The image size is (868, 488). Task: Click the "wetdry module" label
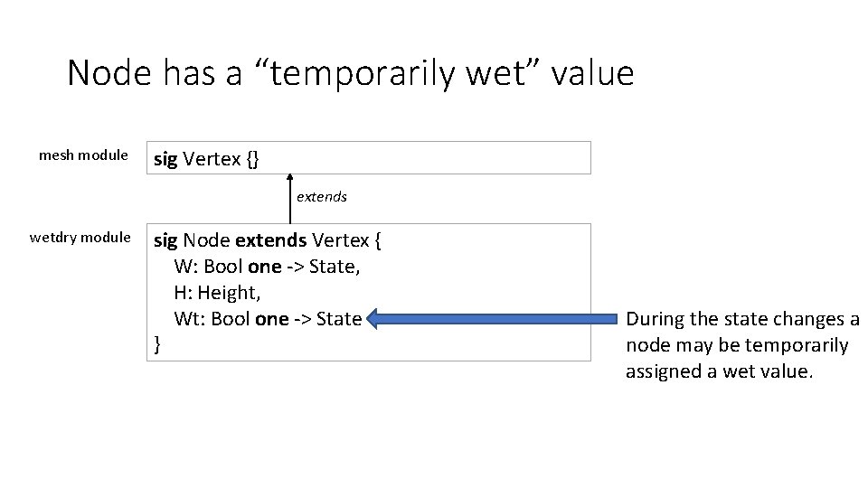[x=80, y=237]
